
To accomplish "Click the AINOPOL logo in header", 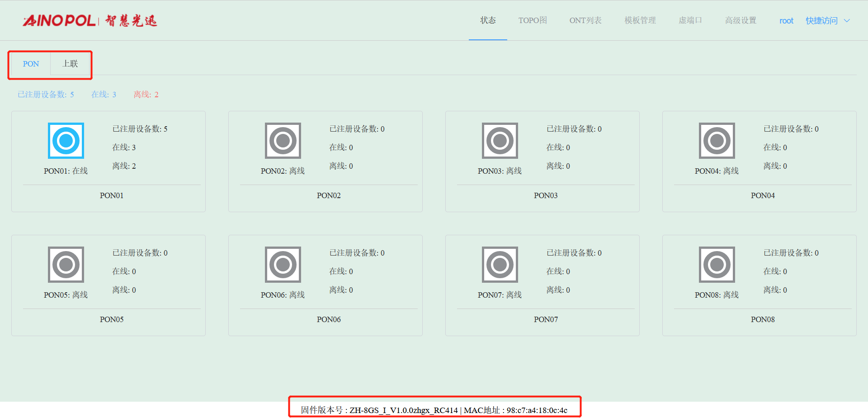I will point(90,20).
